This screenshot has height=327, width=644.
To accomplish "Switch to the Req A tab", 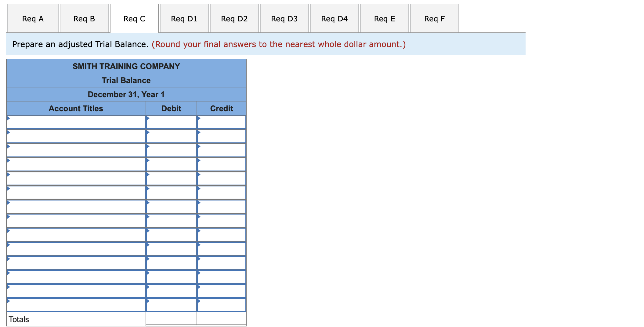I will coord(32,18).
